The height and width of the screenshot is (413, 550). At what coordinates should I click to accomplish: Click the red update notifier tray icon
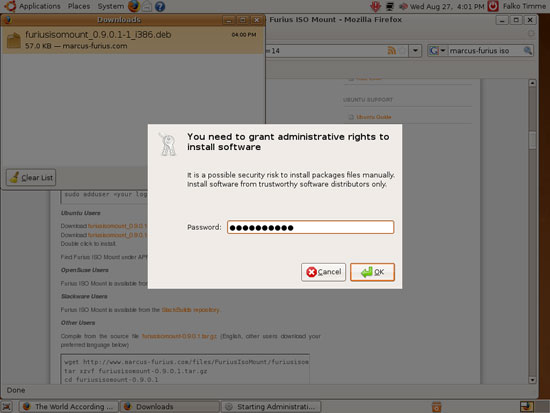(x=375, y=6)
